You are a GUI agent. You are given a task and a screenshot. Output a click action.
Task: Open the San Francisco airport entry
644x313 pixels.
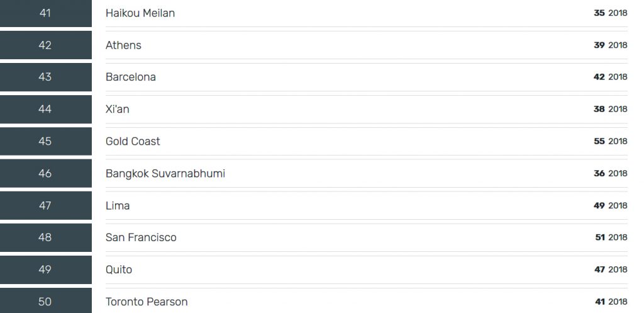tap(141, 238)
